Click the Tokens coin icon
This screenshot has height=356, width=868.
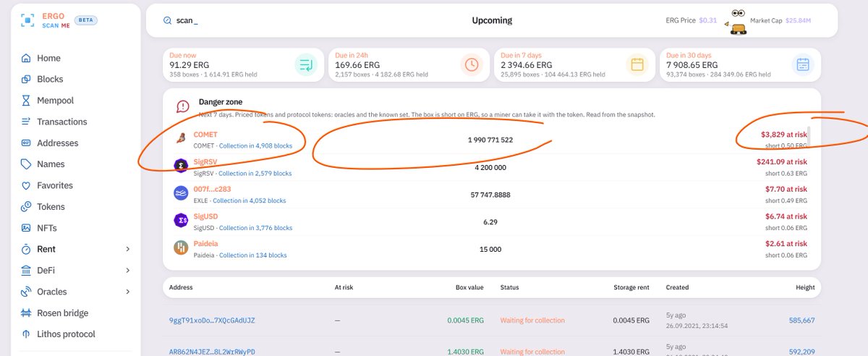26,207
